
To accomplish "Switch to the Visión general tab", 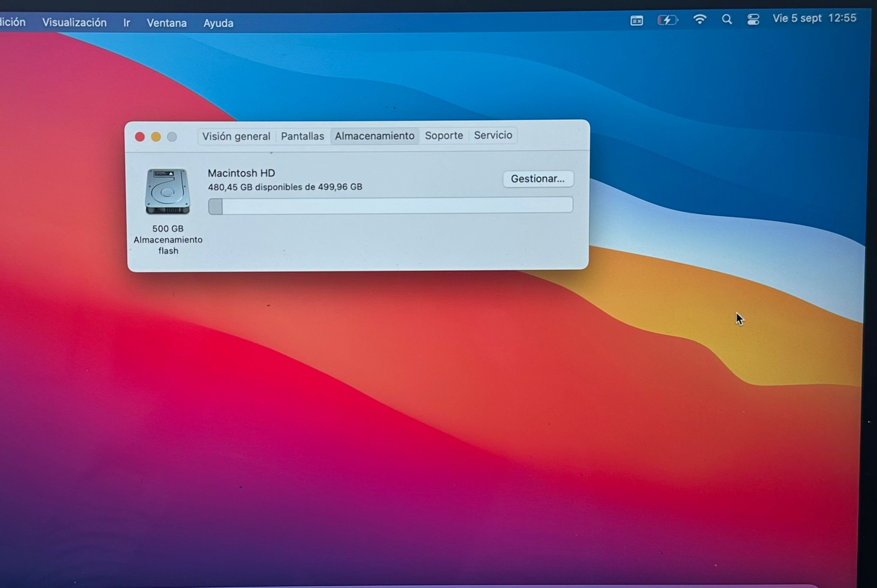I will coord(236,136).
